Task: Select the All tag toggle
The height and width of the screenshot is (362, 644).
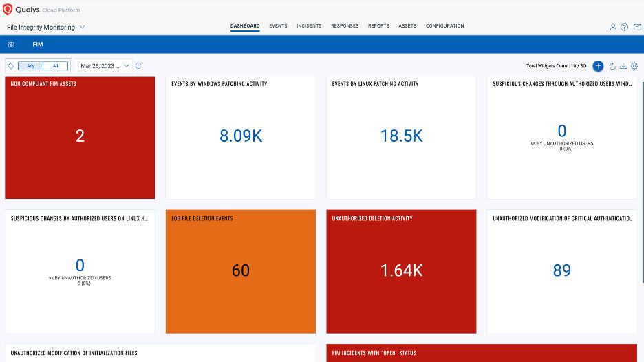Action: coord(56,66)
